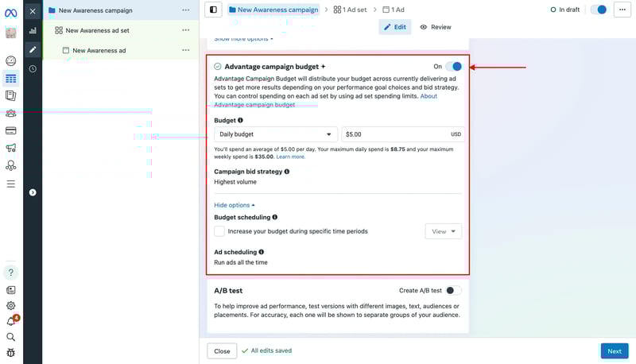Screen dimensions: 636x364
Task: Toggle the In draft campaign switch
Action: [x=599, y=10]
